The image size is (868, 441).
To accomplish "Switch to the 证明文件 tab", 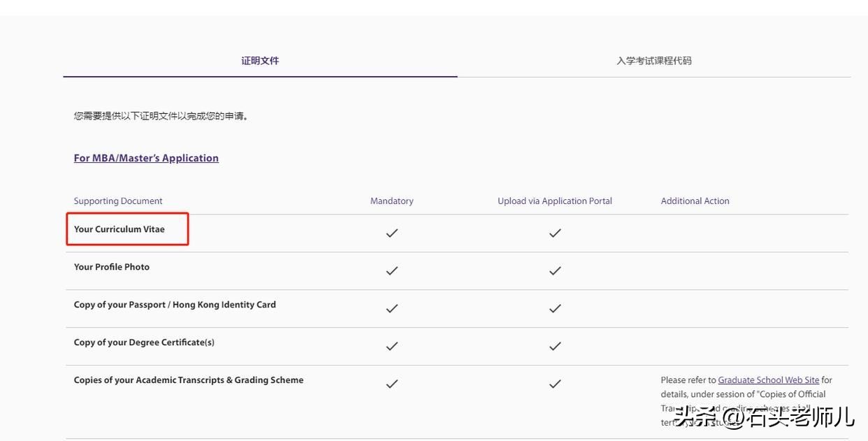I will tap(260, 61).
